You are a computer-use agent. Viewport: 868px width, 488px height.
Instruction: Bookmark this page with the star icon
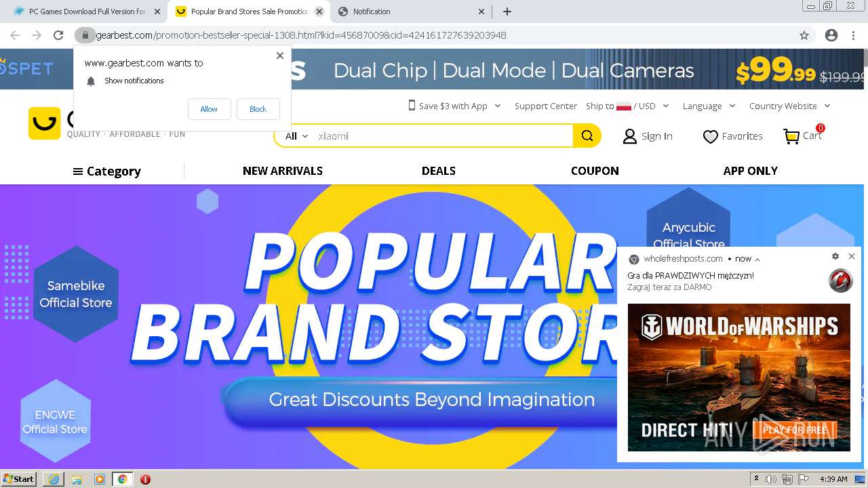click(x=804, y=35)
